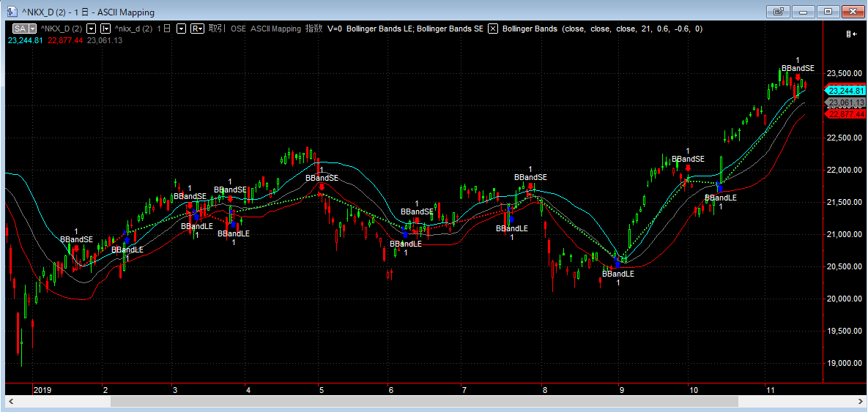
Task: Click the cyan 23,244.81 price axis tag
Action: pyautogui.click(x=845, y=91)
